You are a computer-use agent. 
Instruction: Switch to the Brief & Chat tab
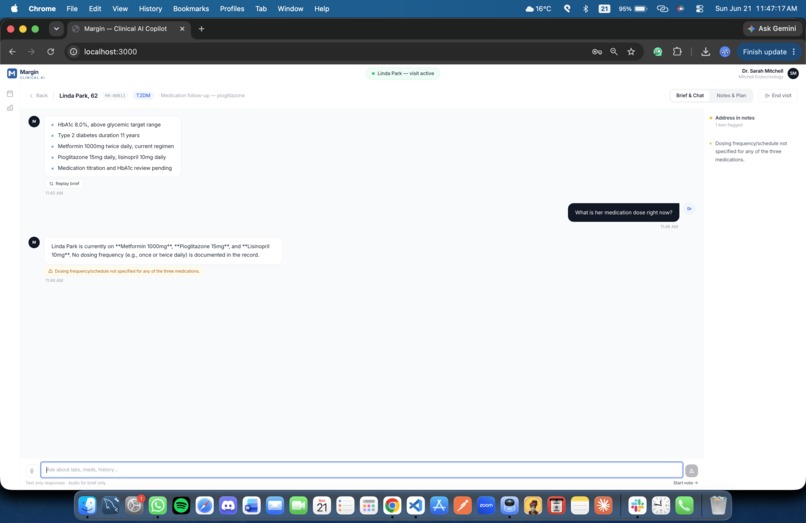[x=689, y=96]
